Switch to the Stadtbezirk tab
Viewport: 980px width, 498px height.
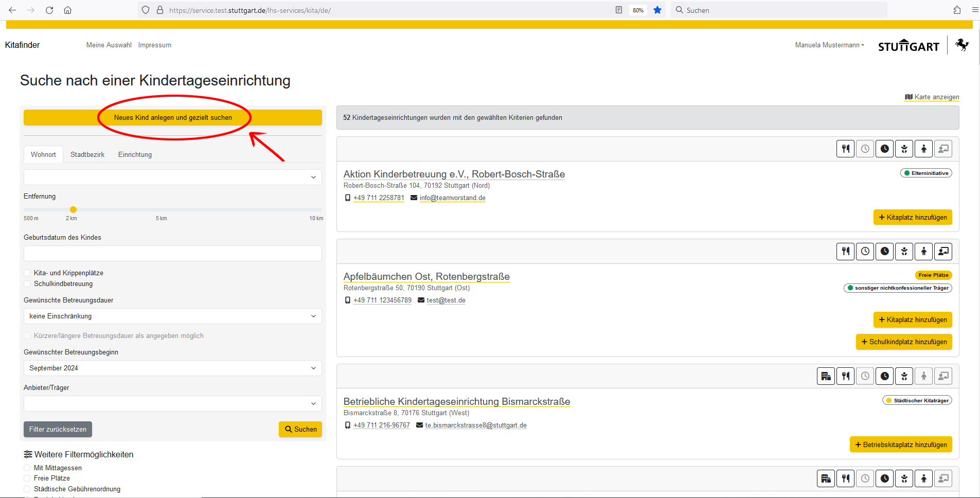[87, 155]
